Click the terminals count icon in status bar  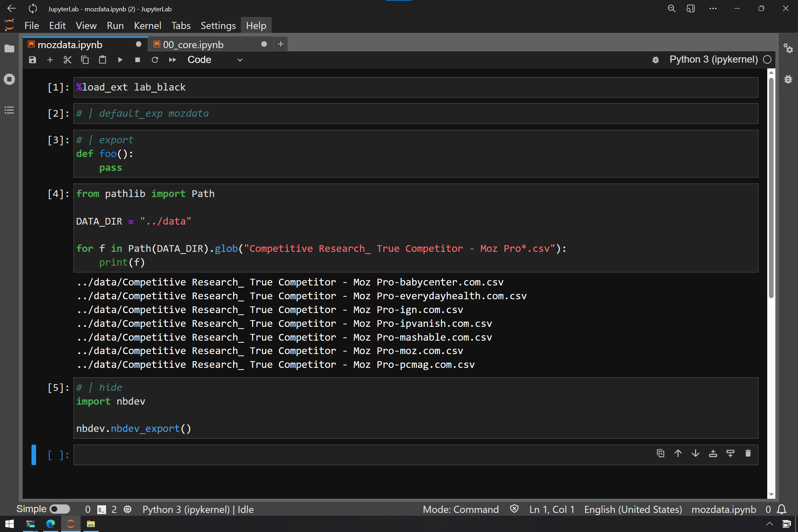click(x=102, y=509)
